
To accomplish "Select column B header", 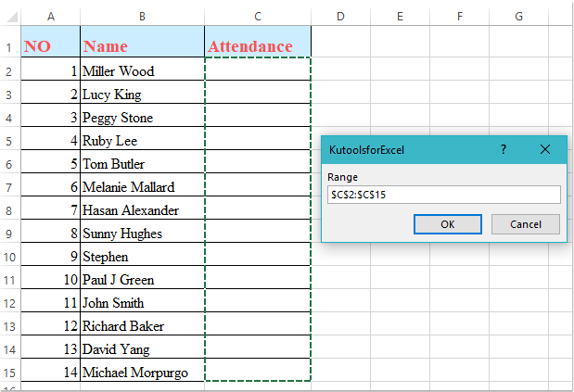I will click(142, 16).
